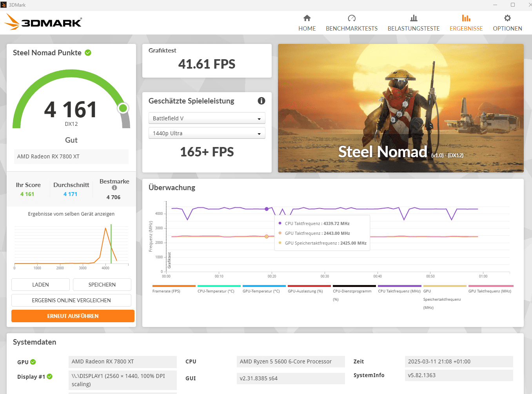Viewport: 532px width, 394px height.
Task: Click GPU value field in Systemdaten
Action: 123,361
